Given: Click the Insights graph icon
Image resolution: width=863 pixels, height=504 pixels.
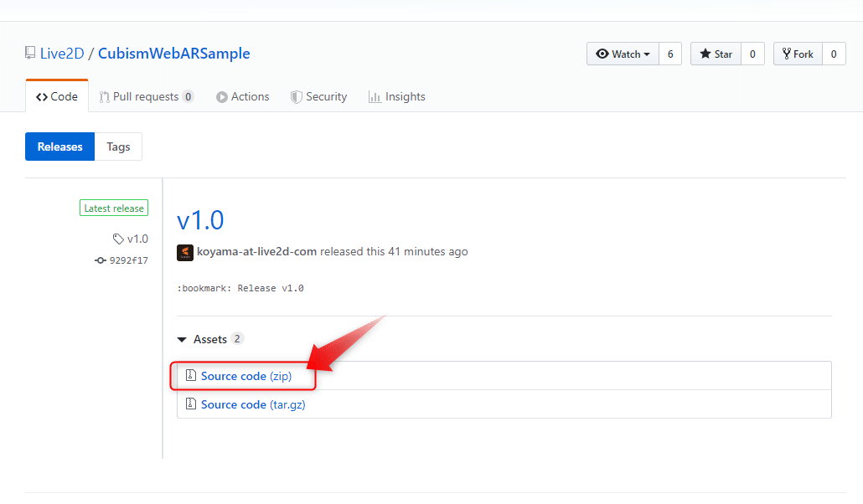Looking at the screenshot, I should 375,97.
